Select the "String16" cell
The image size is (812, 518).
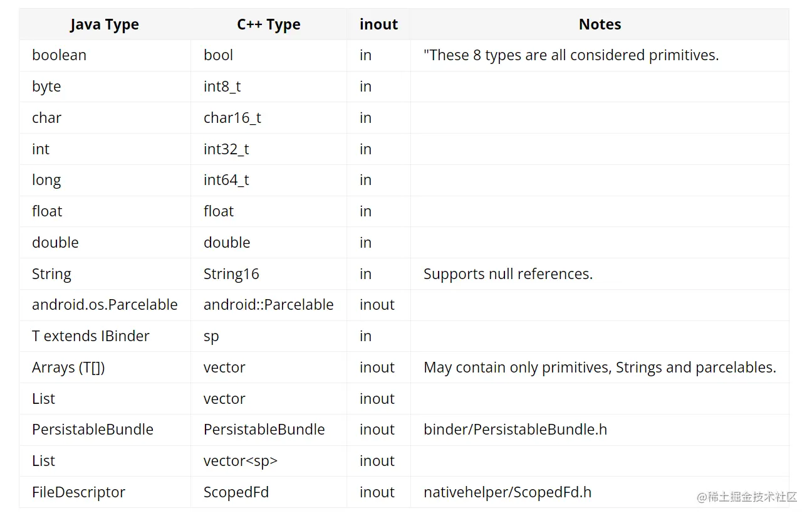click(231, 274)
